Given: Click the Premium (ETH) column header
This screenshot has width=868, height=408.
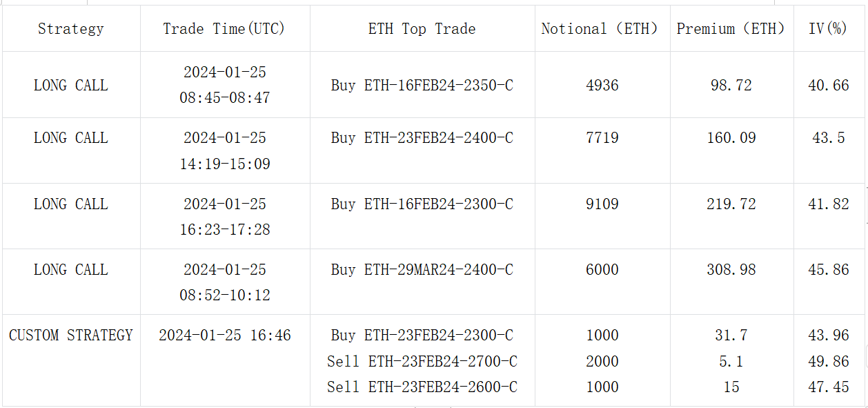Looking at the screenshot, I should click(x=731, y=29).
